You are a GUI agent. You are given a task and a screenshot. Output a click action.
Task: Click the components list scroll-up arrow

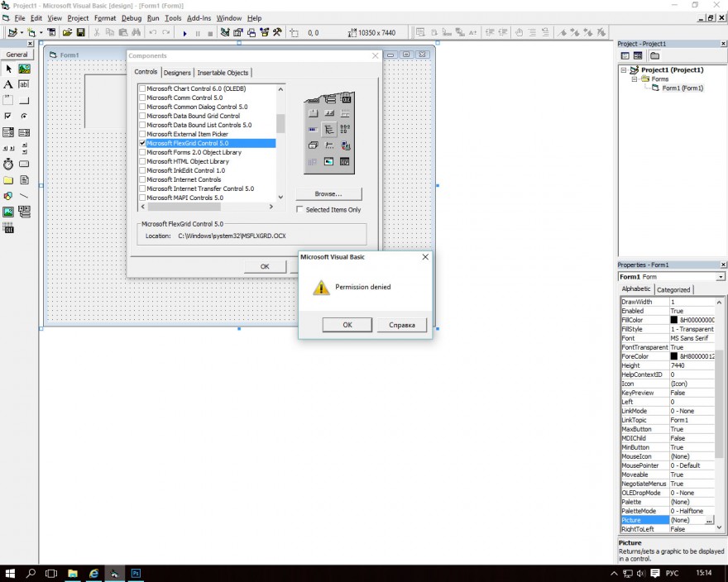tap(280, 88)
